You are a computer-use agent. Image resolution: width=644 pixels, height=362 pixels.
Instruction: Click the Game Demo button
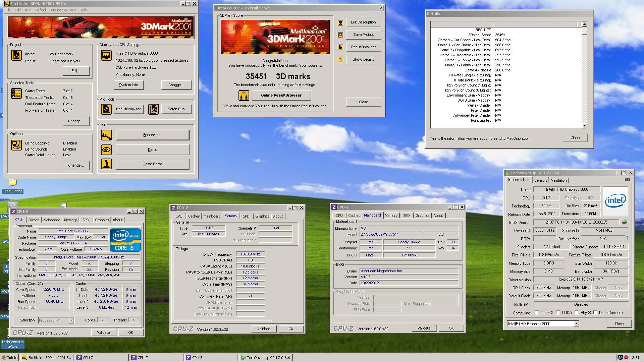pos(152,164)
